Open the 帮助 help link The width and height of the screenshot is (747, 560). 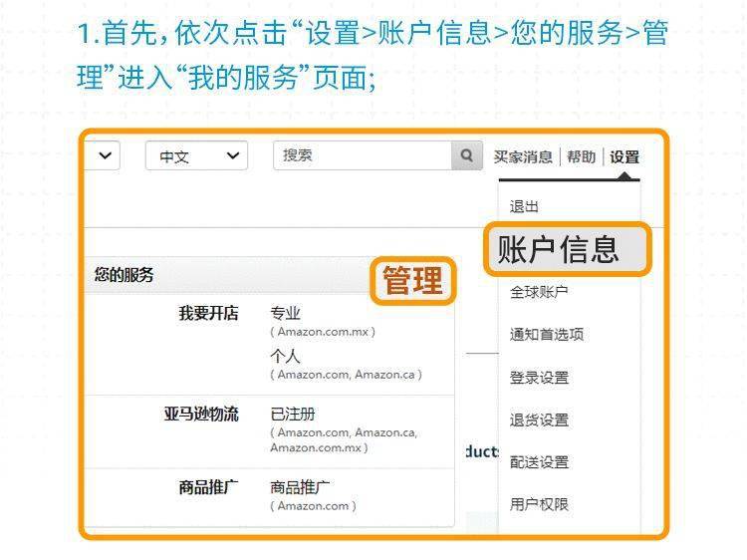pyautogui.click(x=582, y=157)
